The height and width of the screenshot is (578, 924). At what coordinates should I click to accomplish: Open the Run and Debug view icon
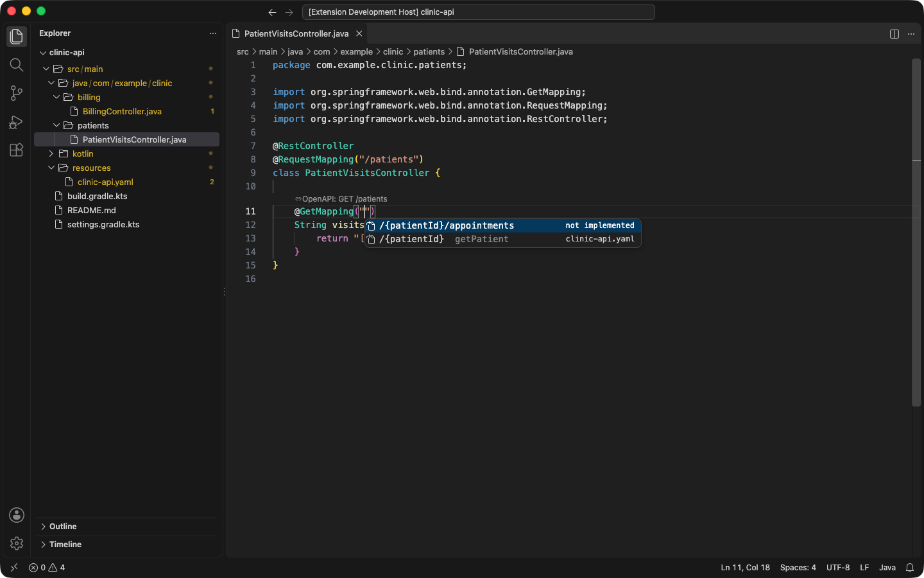(x=17, y=121)
